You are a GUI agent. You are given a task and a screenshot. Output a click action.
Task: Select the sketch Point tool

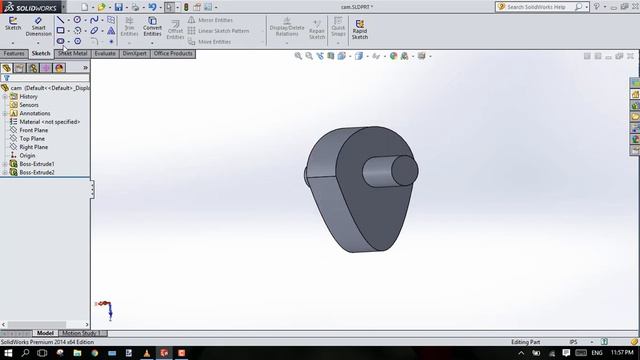[111, 41]
